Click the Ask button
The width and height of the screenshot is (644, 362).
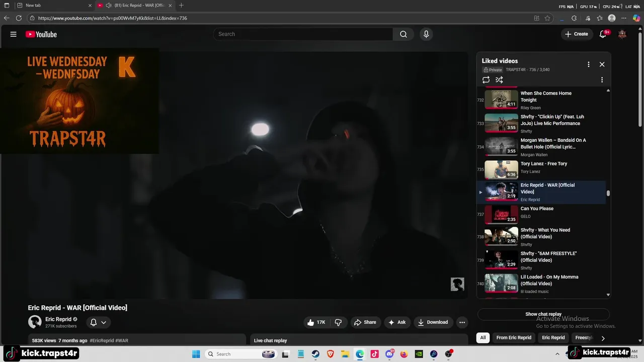397,322
